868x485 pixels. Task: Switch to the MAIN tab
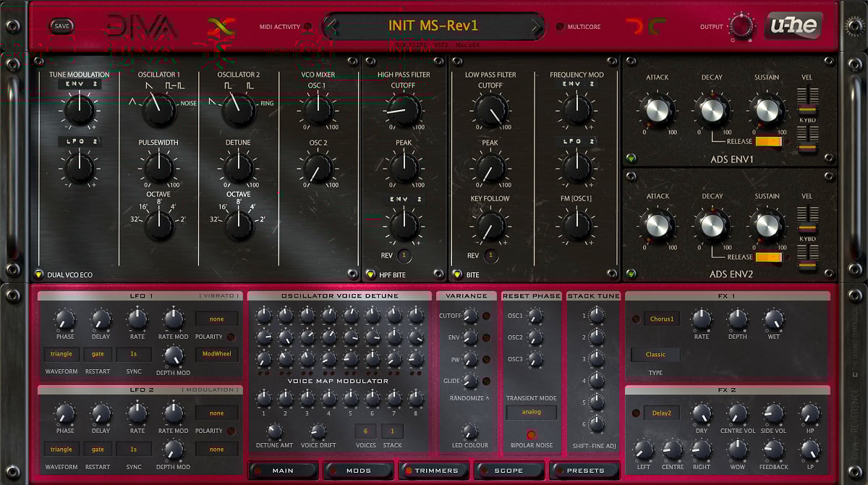[x=283, y=471]
